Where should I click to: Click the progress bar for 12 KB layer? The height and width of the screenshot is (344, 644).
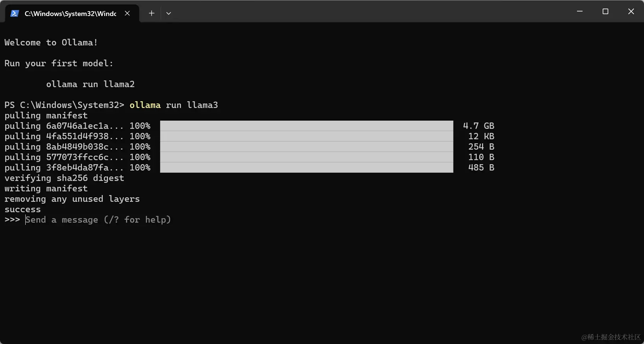[x=307, y=136]
